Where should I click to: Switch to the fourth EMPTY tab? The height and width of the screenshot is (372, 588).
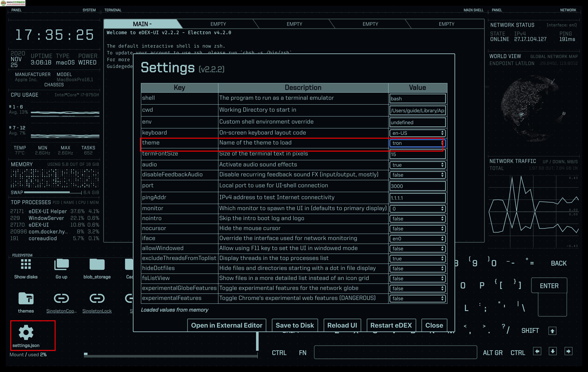pyautogui.click(x=446, y=24)
